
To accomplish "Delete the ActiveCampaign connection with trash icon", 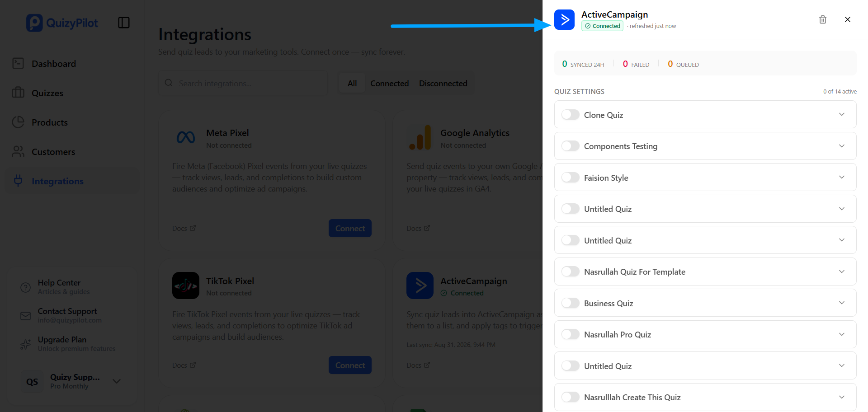I will [x=823, y=19].
